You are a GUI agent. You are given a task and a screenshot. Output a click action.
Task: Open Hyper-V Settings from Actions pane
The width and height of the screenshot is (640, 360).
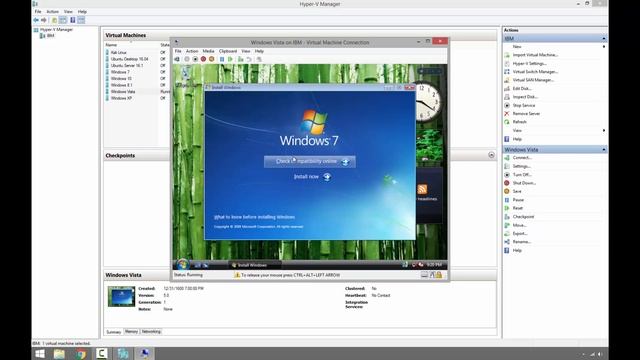(x=529, y=63)
